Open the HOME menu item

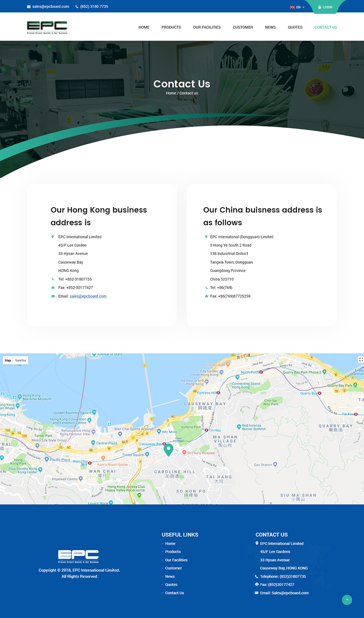coord(144,27)
